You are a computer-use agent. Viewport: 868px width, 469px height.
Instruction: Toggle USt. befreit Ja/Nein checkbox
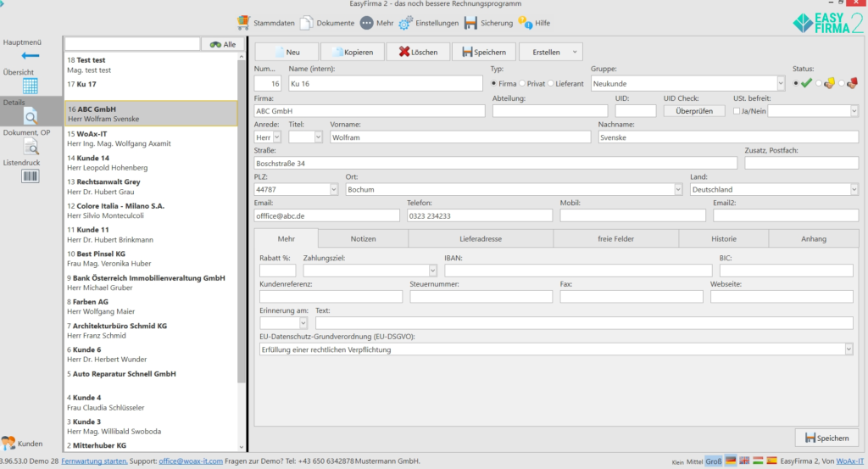[737, 111]
